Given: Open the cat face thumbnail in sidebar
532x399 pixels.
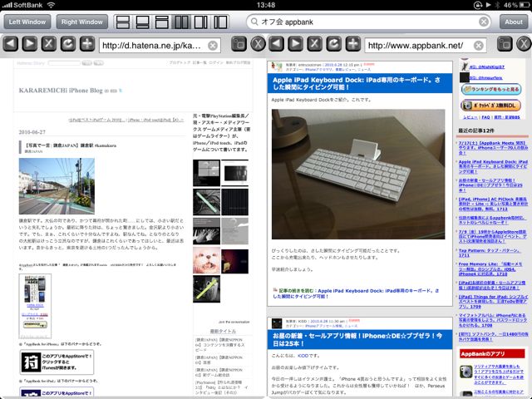Looking at the screenshot, I should [x=206, y=260].
